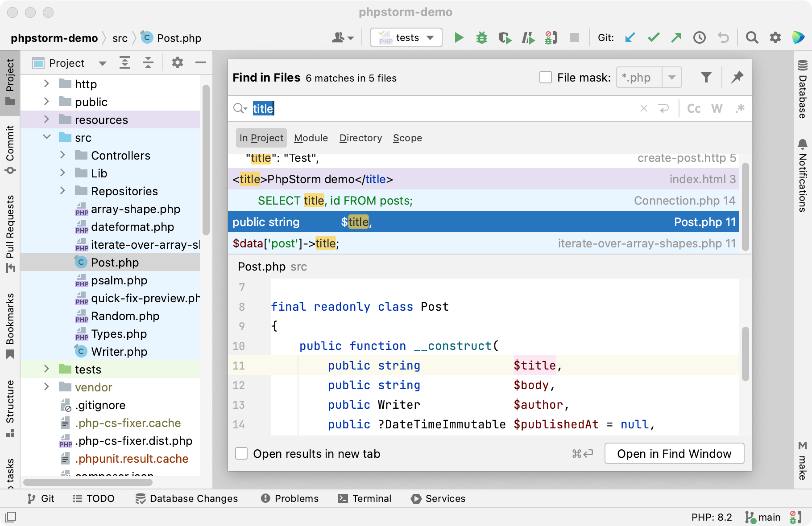Image resolution: width=812 pixels, height=526 pixels.
Task: Open the Terminal tool window
Action: 365,498
